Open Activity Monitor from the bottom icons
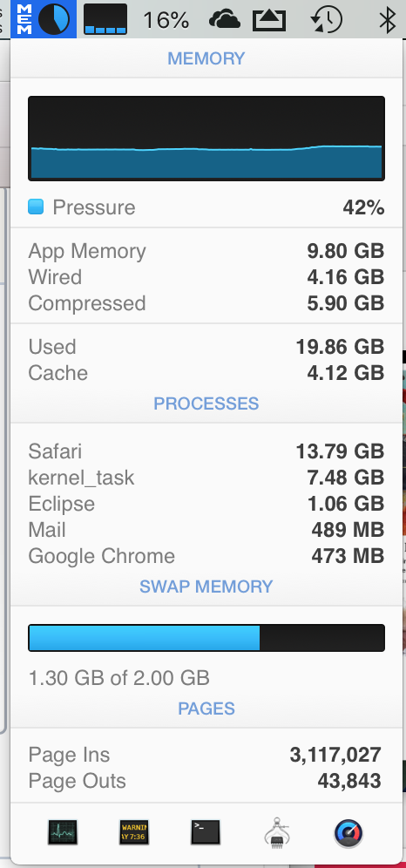This screenshot has width=406, height=868. (x=63, y=832)
